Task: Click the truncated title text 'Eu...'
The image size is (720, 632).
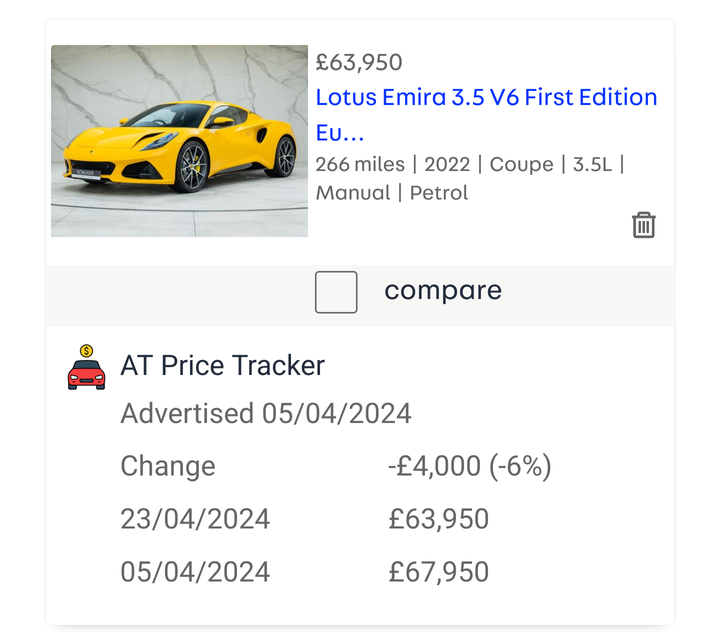Action: pos(340,133)
